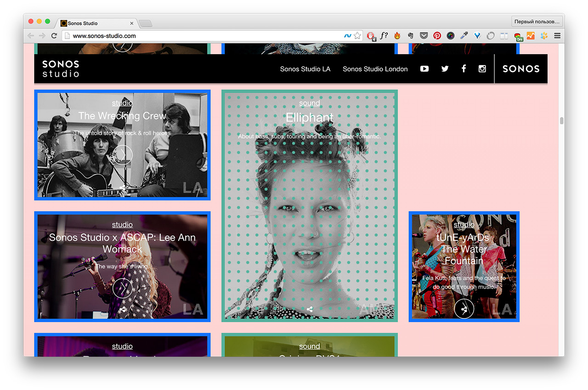This screenshot has width=588, height=390.
Task: Click the share icon on the Lee Ann Womack card
Action: coord(122,310)
